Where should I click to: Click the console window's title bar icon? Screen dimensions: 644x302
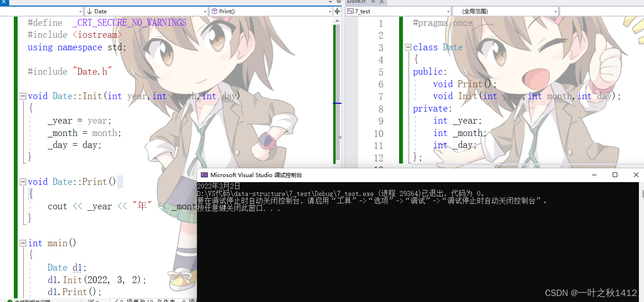pos(204,175)
